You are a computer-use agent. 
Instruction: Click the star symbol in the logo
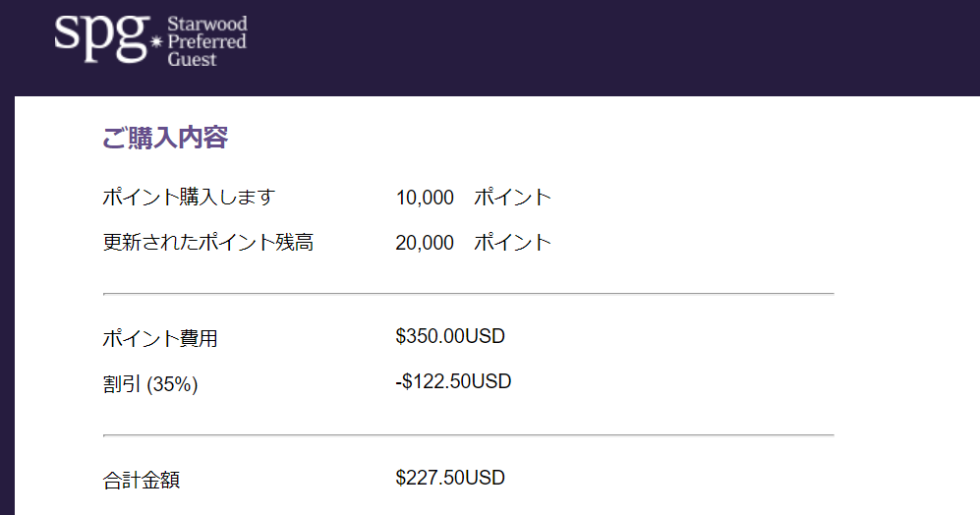(x=155, y=42)
